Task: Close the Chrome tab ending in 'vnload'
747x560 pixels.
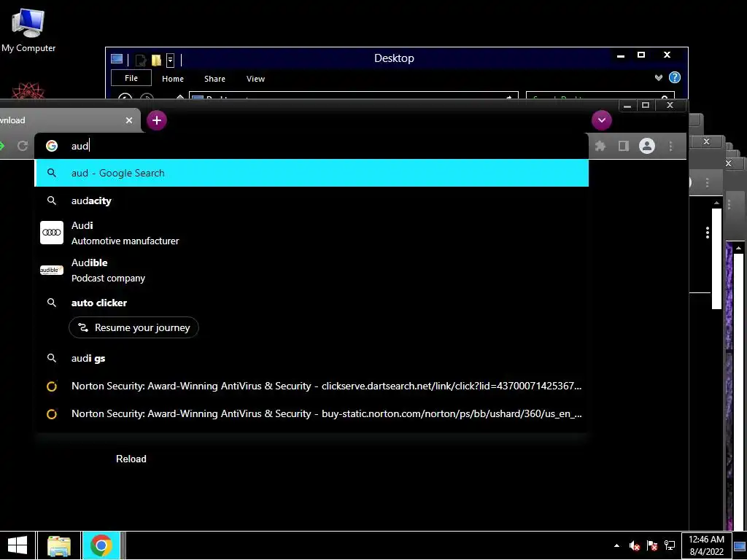Action: pos(128,120)
